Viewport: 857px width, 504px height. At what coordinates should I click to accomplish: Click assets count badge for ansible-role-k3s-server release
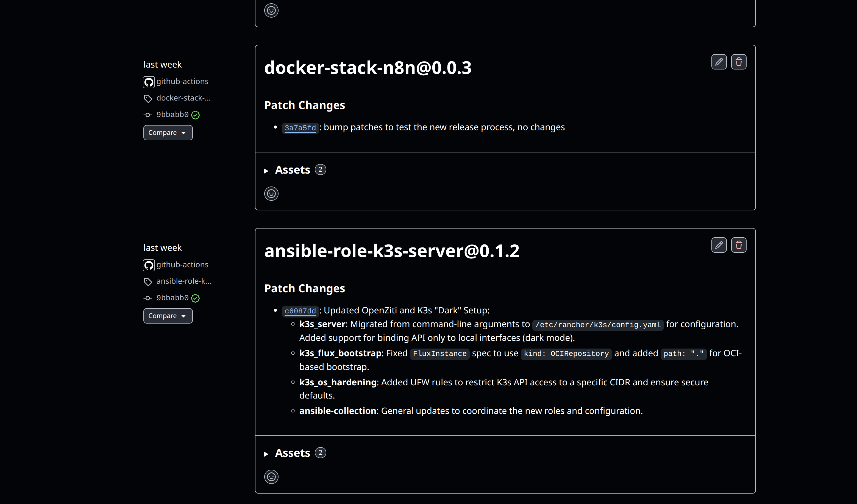[x=320, y=453]
